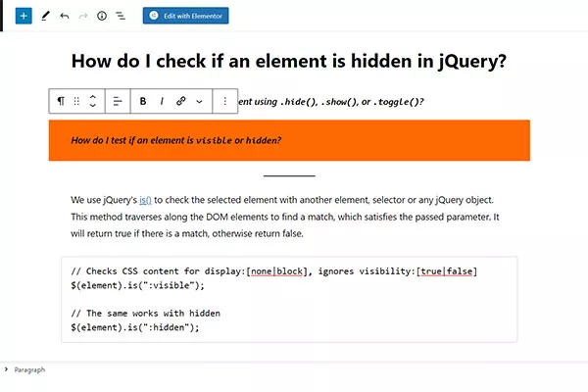Click the block drag handle dots
The width and height of the screenshot is (588, 392).
(x=76, y=101)
